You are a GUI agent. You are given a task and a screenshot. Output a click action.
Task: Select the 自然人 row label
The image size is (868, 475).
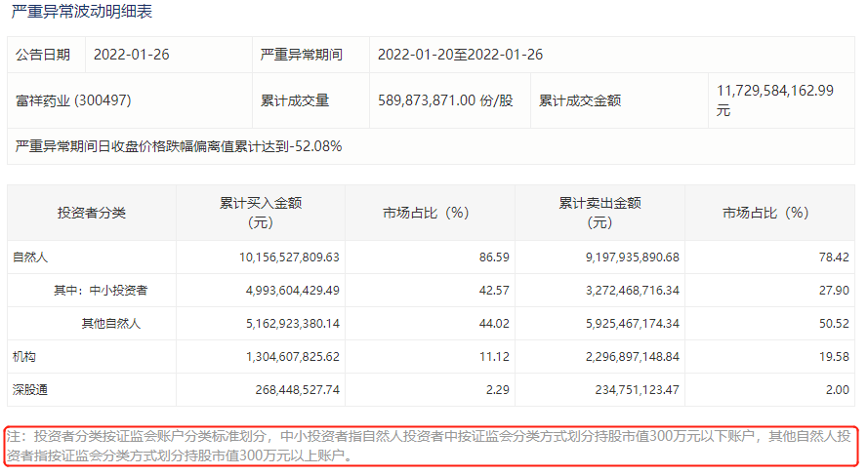point(30,257)
